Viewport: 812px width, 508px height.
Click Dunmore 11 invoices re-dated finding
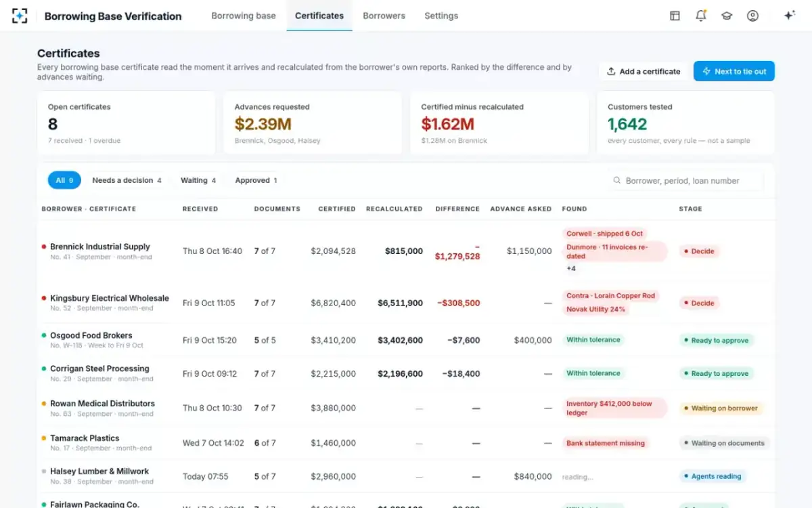[614, 251]
